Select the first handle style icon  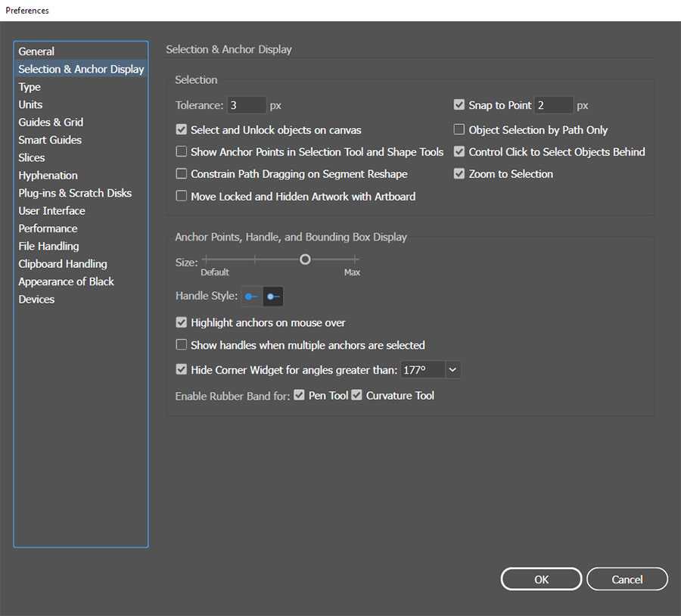(251, 297)
